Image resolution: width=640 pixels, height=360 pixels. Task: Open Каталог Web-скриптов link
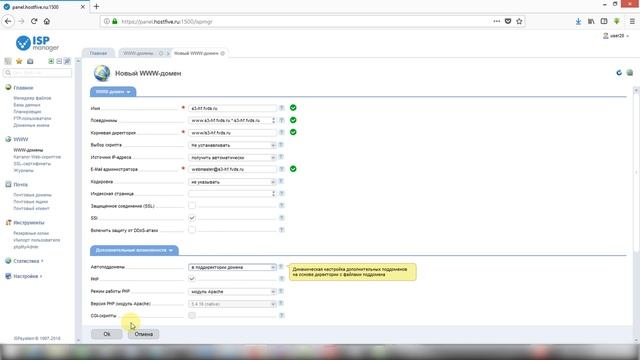(37, 157)
